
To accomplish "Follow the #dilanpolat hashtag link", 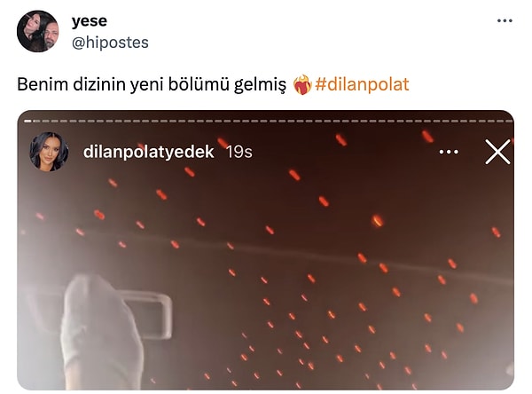I will pos(362,84).
